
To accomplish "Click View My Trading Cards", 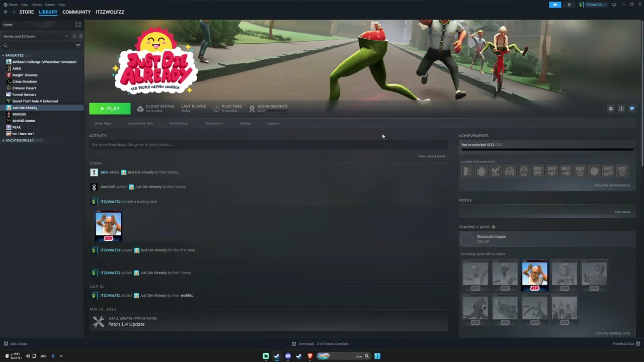I will click(x=613, y=333).
